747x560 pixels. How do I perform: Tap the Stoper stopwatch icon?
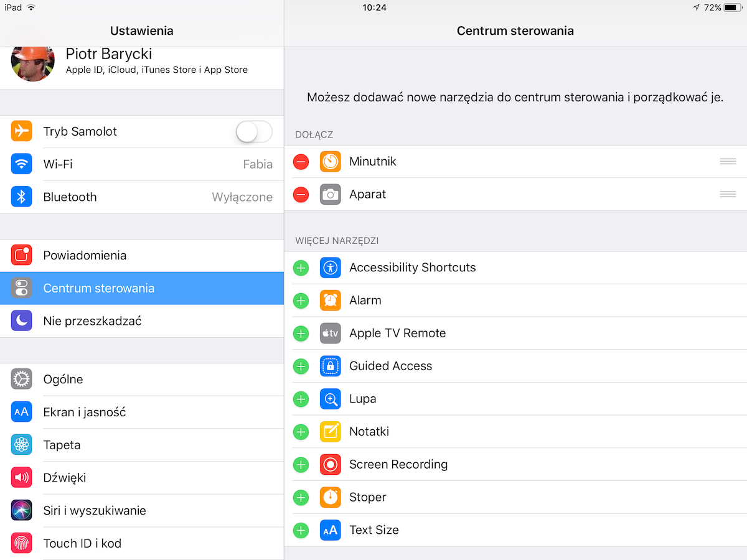(x=331, y=497)
